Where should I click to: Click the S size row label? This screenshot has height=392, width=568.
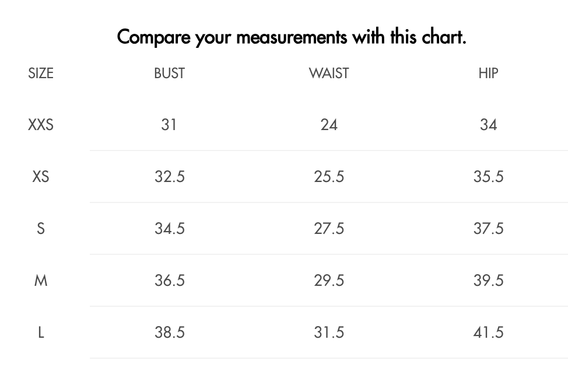(41, 229)
